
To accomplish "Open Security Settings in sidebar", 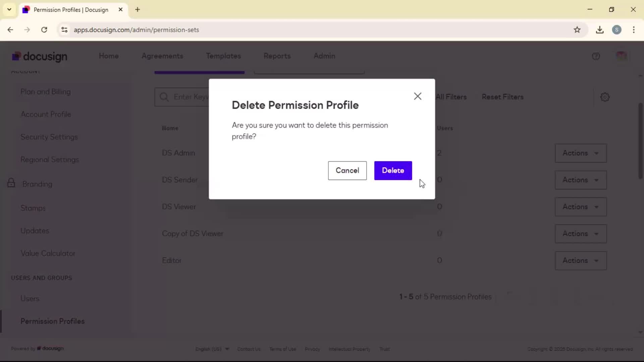I will (x=49, y=137).
